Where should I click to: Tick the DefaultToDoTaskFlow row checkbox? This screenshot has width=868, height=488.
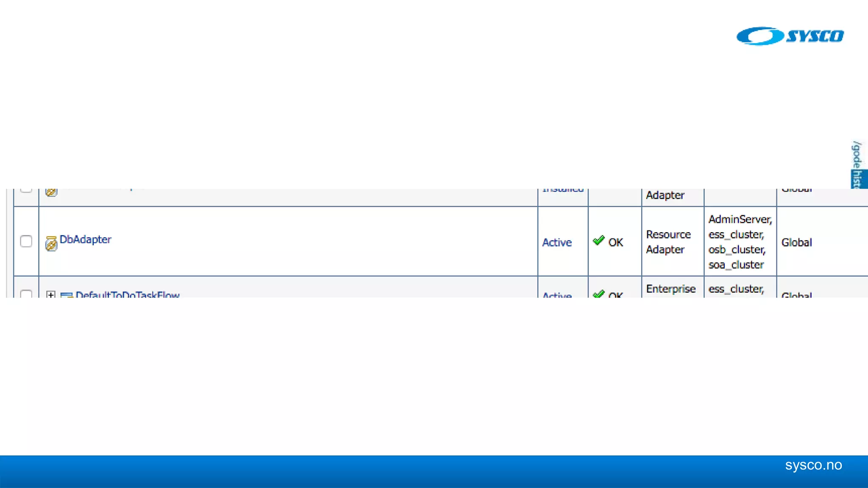click(26, 294)
